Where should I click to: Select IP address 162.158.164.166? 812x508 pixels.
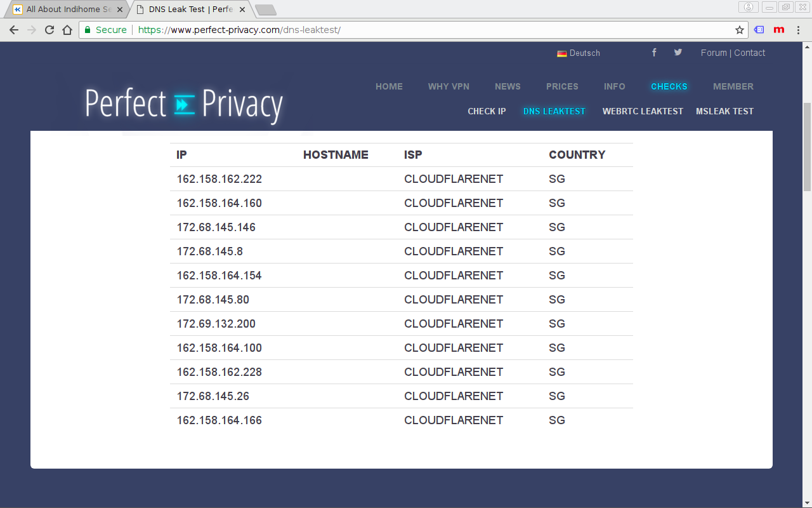pyautogui.click(x=219, y=420)
